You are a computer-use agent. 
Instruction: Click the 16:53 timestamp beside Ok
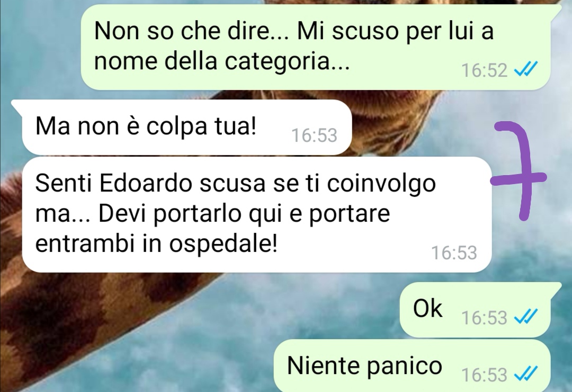point(485,318)
